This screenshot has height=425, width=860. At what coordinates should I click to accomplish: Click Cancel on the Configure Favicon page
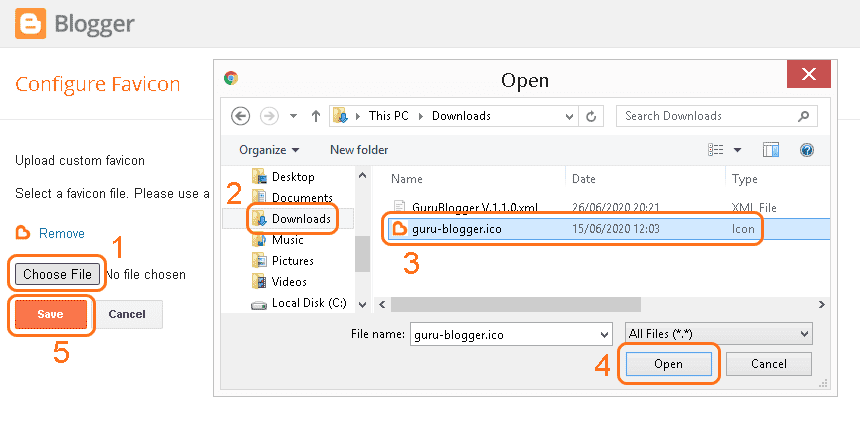(127, 314)
